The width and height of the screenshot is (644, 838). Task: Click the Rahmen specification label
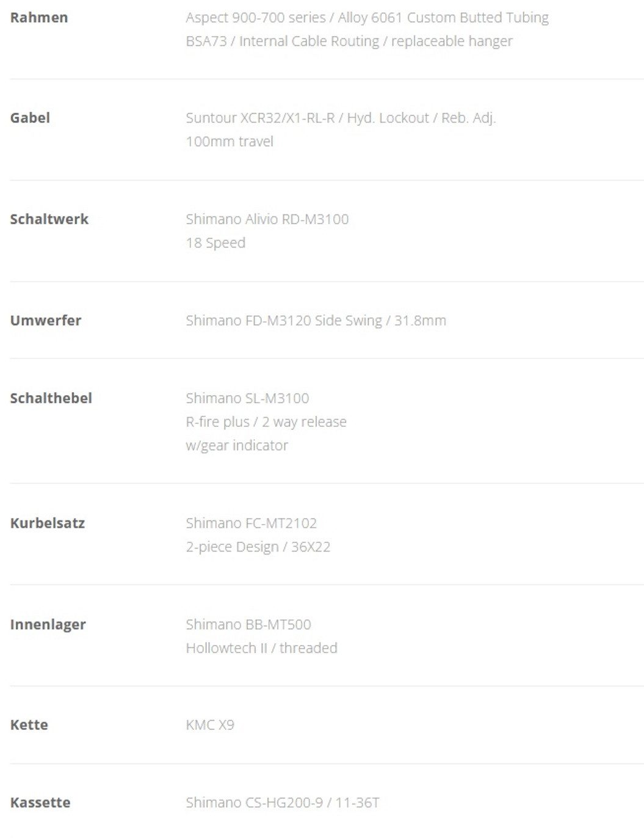[39, 18]
